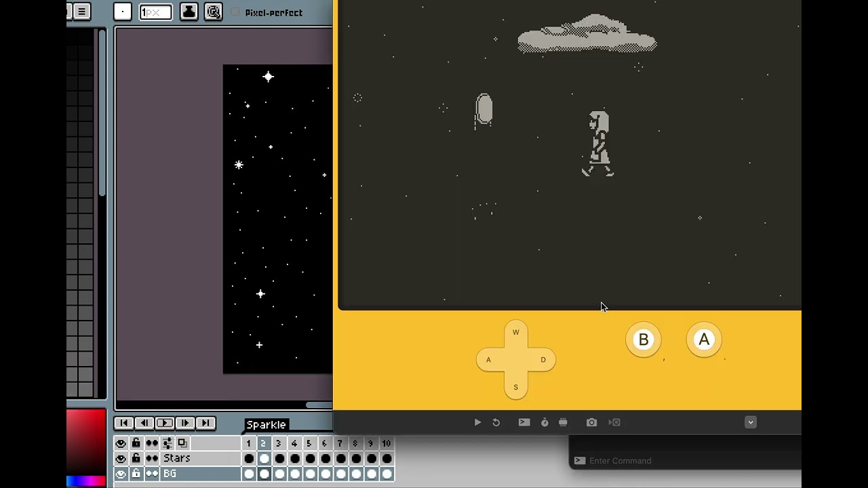Screen dimensions: 868x488
Task: Click the ink stamp icon in the brush toolbar
Action: click(189, 12)
